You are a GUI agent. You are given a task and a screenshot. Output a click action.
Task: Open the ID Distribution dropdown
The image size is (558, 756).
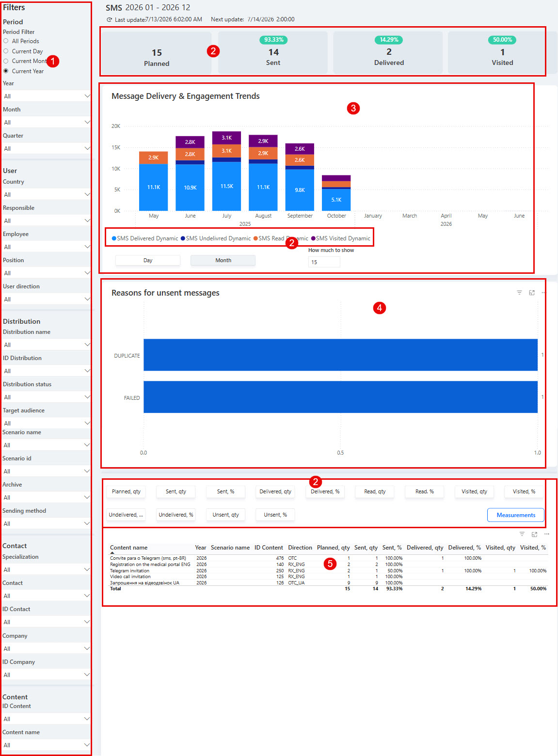pyautogui.click(x=46, y=371)
